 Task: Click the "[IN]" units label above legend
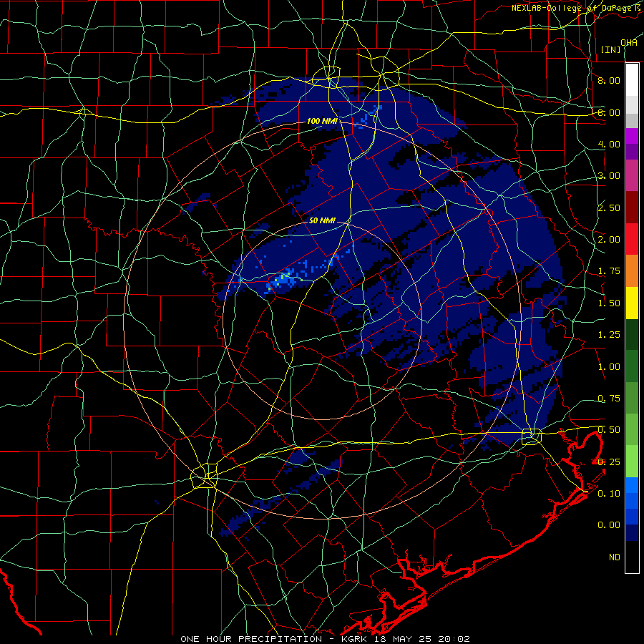coord(611,49)
